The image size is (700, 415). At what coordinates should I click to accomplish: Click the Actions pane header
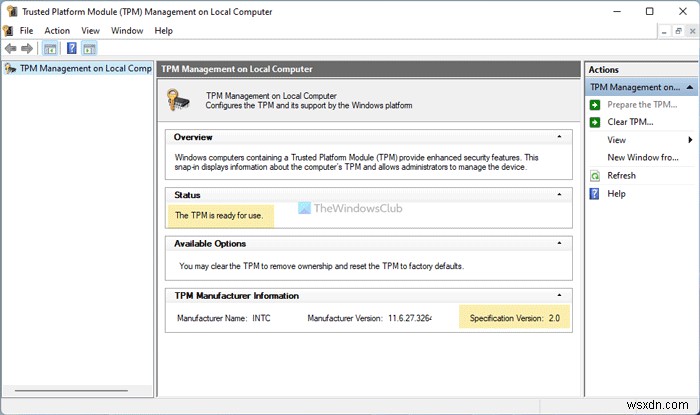point(642,70)
